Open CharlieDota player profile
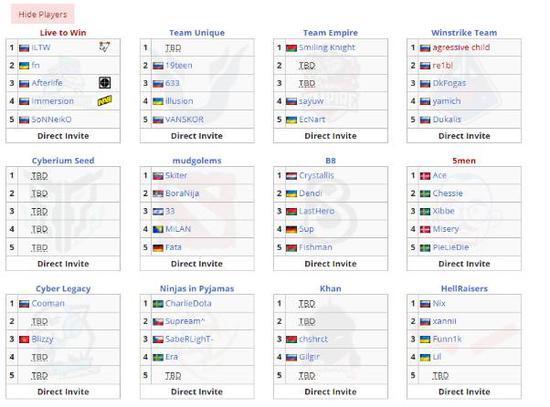Viewport: 550px width, 407px height. pyautogui.click(x=188, y=303)
